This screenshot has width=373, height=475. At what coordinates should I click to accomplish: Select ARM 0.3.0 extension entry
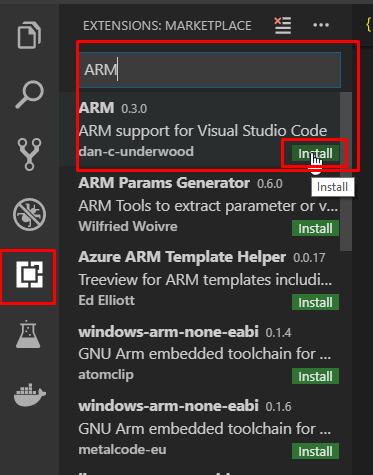tap(200, 129)
